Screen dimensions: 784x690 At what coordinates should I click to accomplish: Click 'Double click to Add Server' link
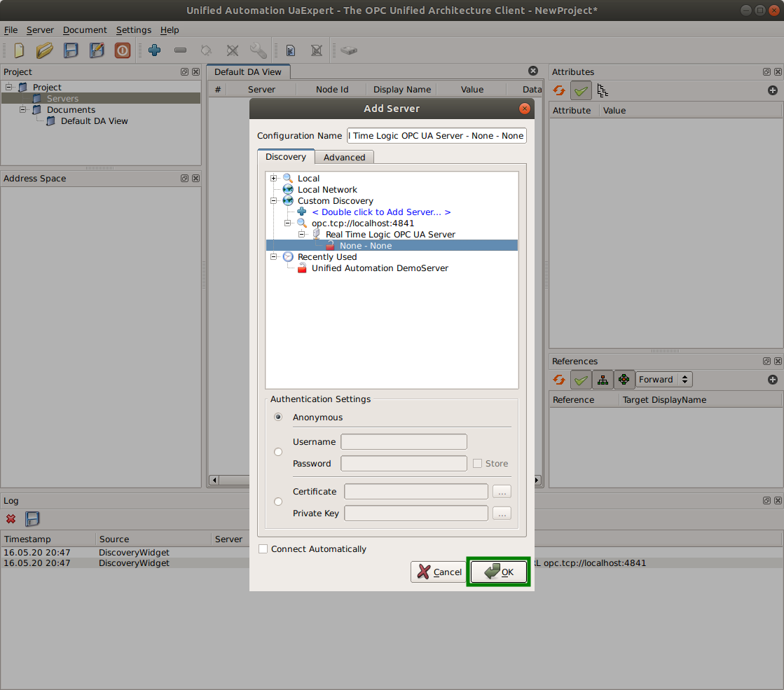[x=381, y=212]
